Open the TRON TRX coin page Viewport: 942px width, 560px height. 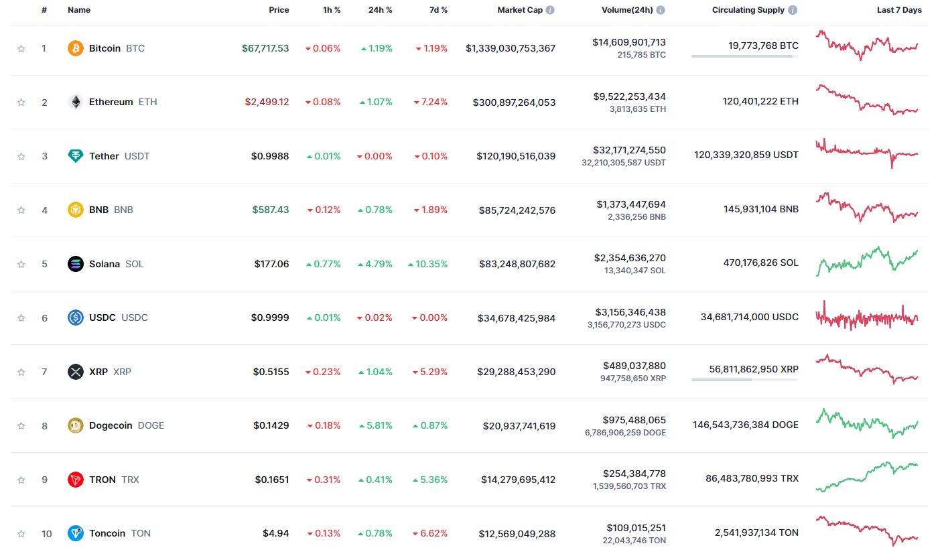point(115,480)
